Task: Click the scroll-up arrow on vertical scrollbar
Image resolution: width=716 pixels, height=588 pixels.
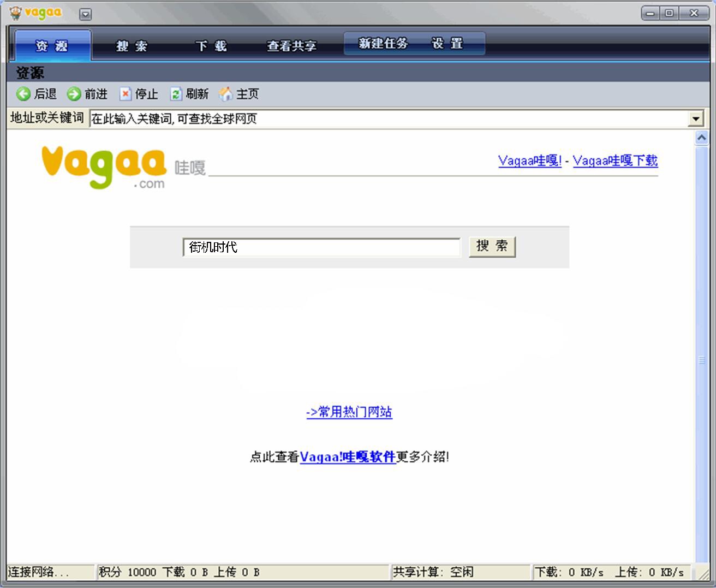Action: click(x=701, y=138)
